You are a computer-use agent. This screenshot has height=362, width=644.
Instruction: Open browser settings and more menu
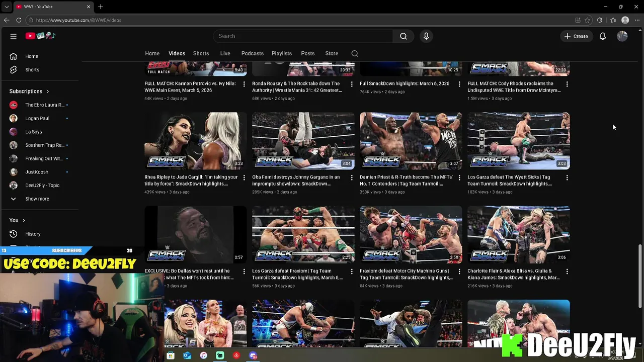[637, 20]
